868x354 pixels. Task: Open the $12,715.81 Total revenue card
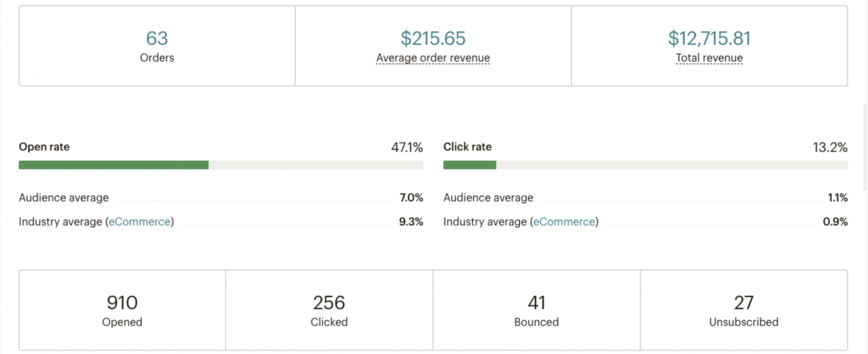[709, 45]
